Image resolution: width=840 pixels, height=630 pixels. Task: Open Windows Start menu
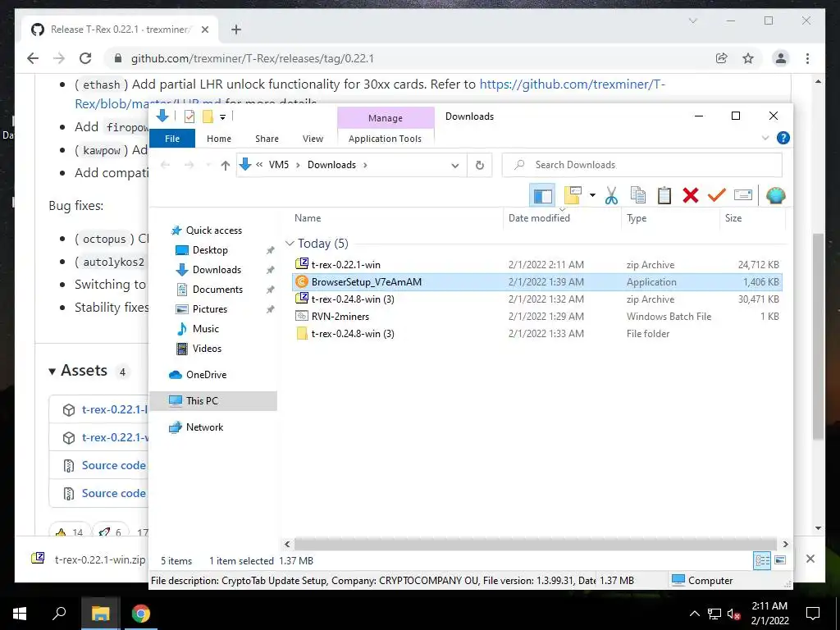click(x=20, y=614)
